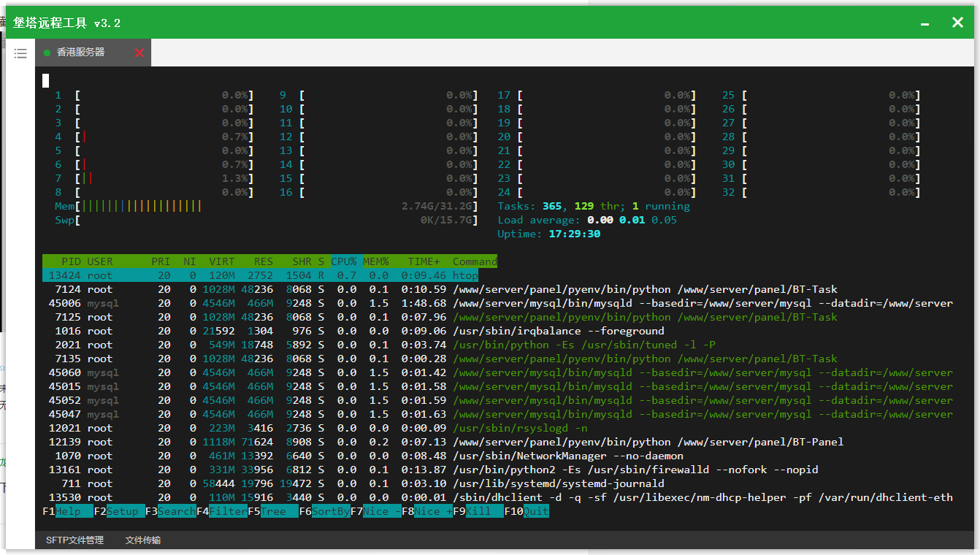This screenshot has height=555, width=980.
Task: Click F7 Nice - in htop footer
Action: click(x=376, y=511)
